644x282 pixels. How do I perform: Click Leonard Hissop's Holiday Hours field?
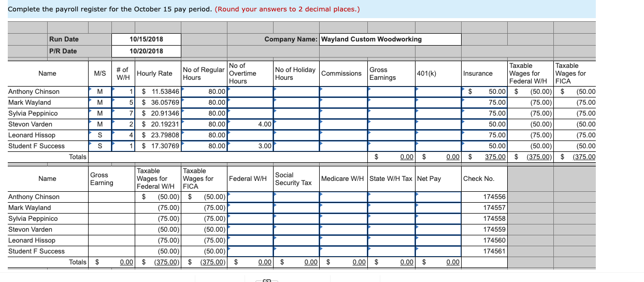296,135
